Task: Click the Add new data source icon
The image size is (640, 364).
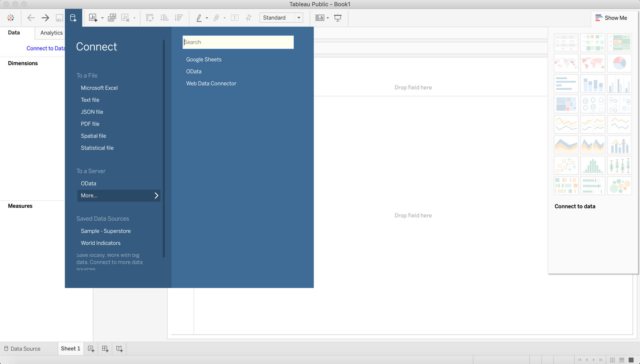Action: pyautogui.click(x=73, y=18)
